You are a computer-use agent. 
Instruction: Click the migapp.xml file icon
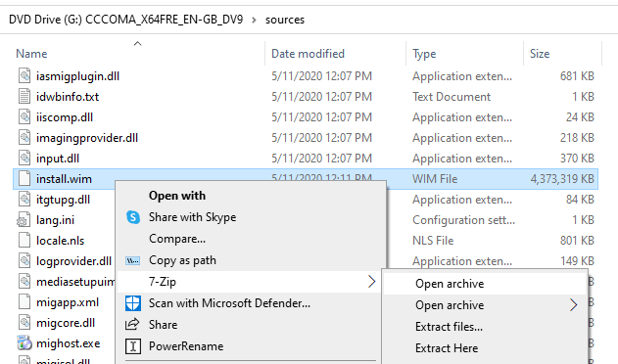click(24, 301)
